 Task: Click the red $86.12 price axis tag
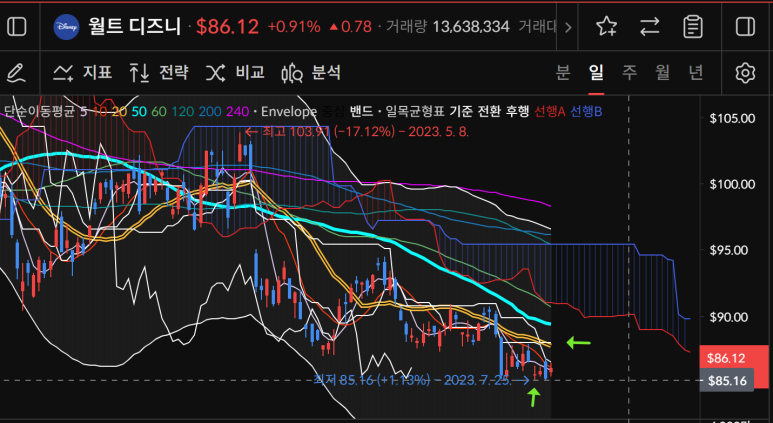[x=725, y=358]
